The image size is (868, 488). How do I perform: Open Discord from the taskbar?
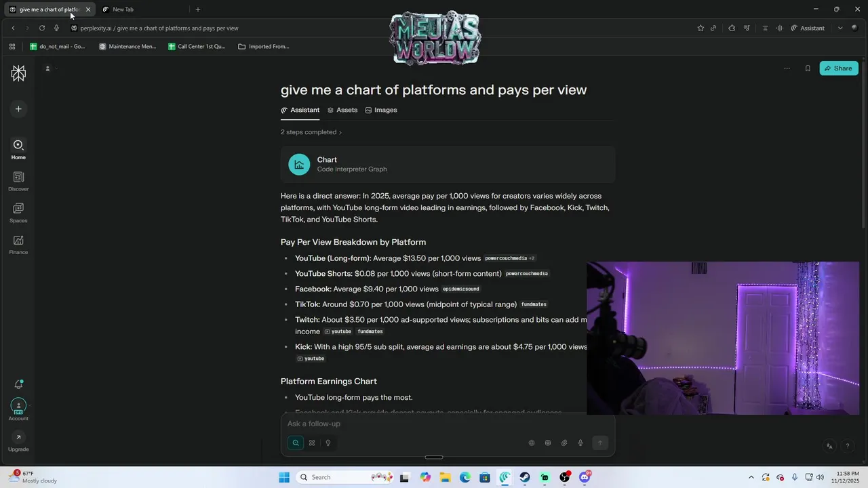(x=585, y=477)
